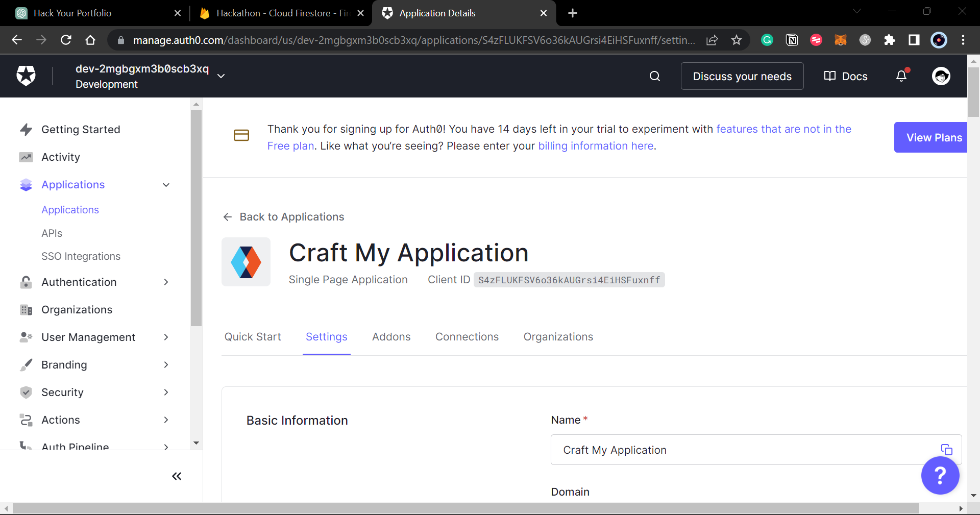Click the Auth0 logo in the top left
This screenshot has width=980, height=515.
tap(26, 76)
